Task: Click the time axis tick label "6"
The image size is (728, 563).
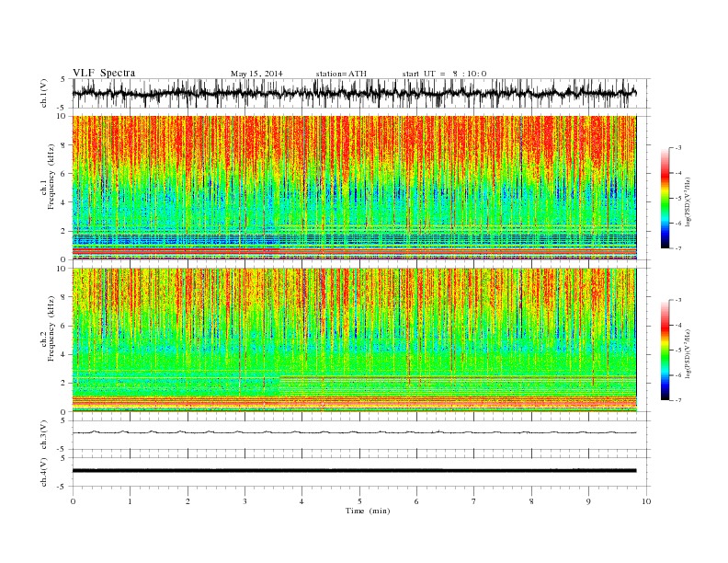Action: pyautogui.click(x=416, y=501)
